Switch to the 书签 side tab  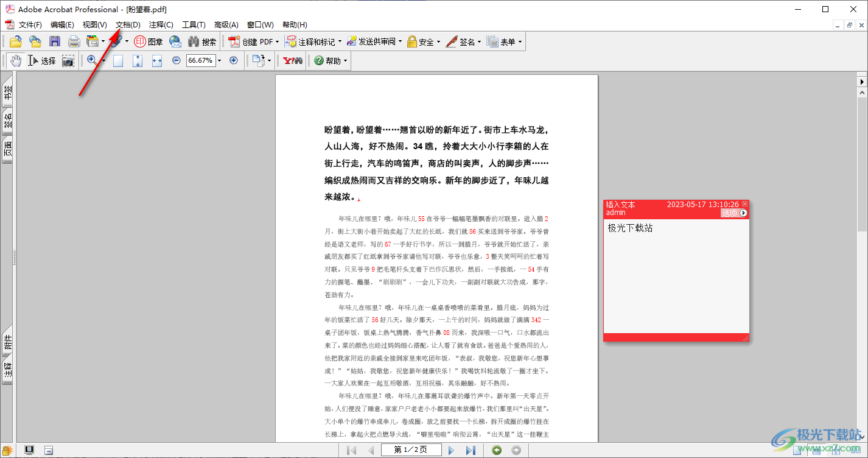8,93
